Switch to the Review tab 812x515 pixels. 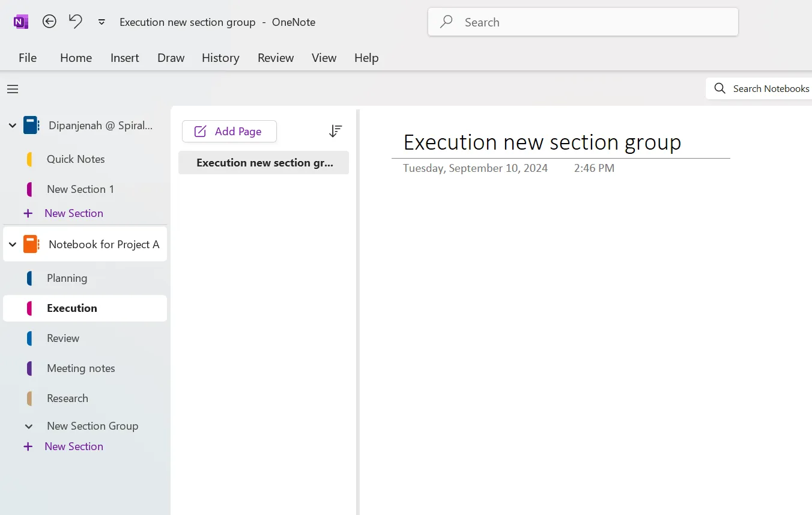pyautogui.click(x=276, y=58)
